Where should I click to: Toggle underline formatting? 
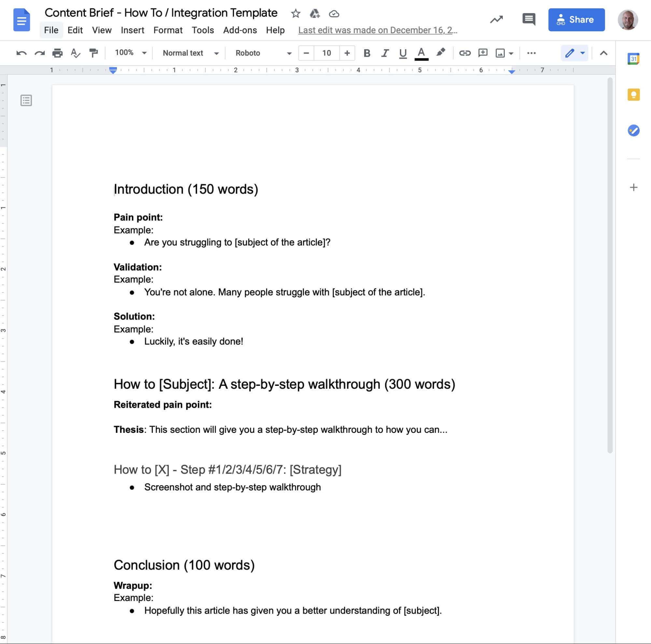click(x=403, y=53)
